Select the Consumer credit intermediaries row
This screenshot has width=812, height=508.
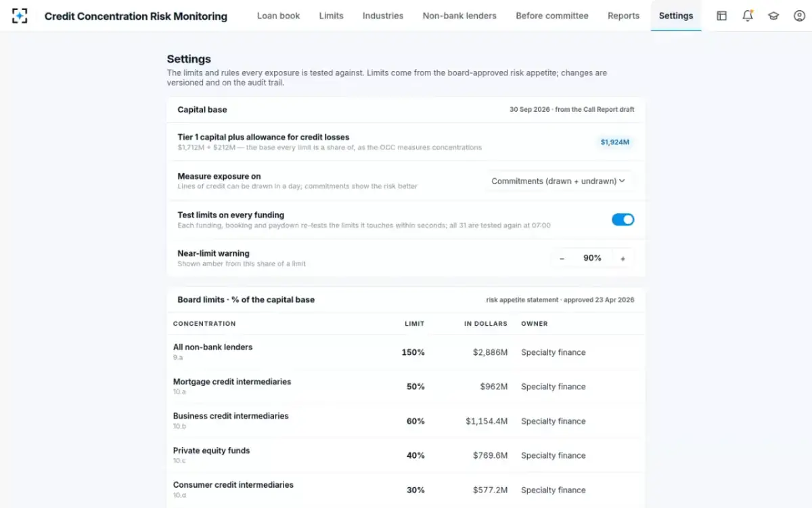click(x=406, y=490)
